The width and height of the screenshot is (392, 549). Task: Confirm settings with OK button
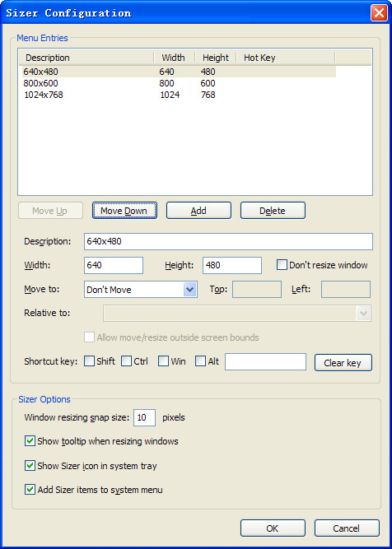(x=273, y=528)
